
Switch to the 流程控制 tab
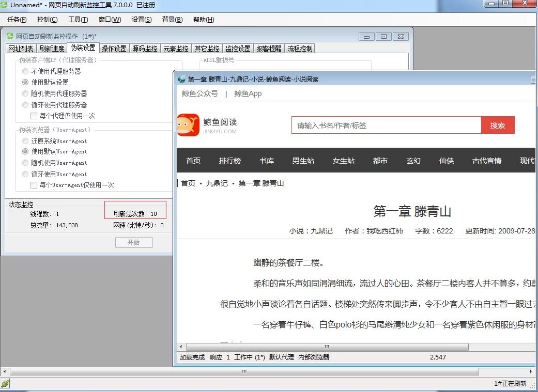point(300,49)
